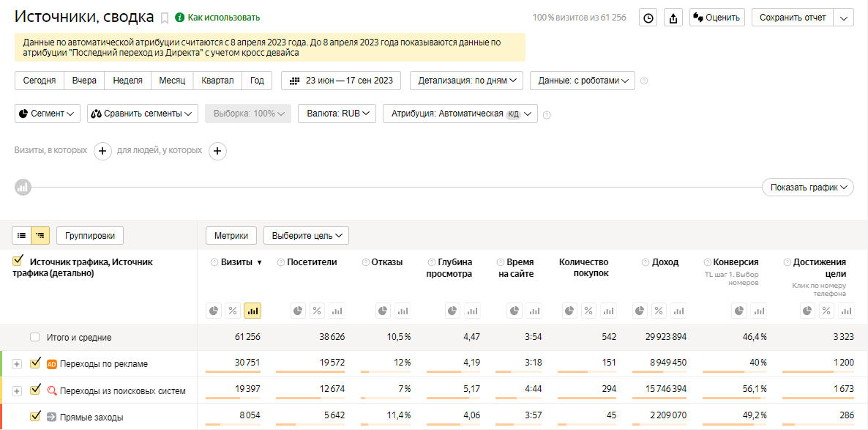This screenshot has width=868, height=430.
Task: Select percent icon under Визиты
Action: pyautogui.click(x=233, y=311)
